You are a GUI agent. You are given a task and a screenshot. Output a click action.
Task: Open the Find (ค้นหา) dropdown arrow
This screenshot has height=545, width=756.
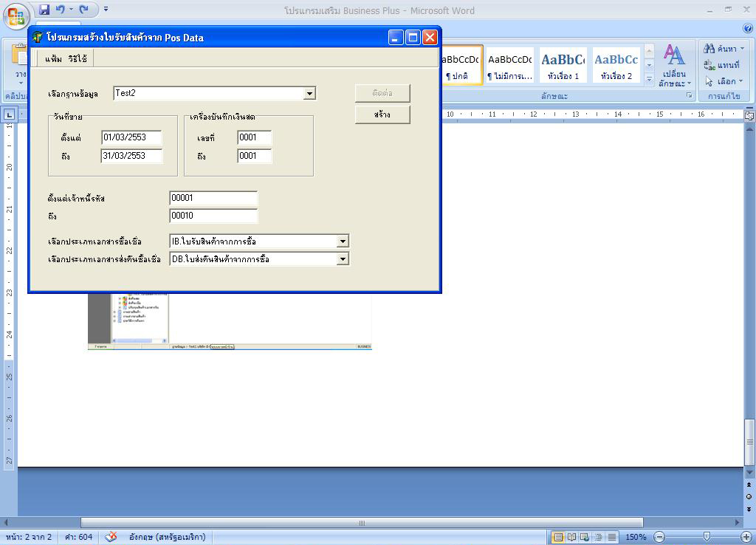click(743, 49)
